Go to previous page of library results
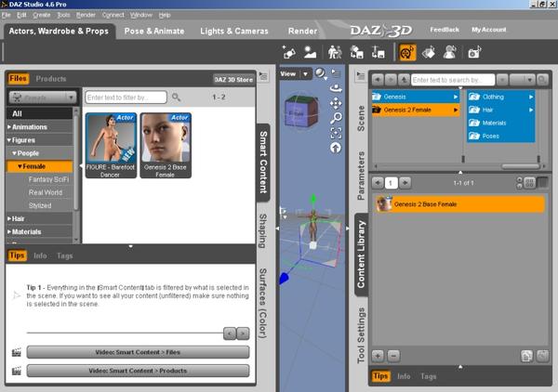The width and height of the screenshot is (558, 392). [x=378, y=183]
